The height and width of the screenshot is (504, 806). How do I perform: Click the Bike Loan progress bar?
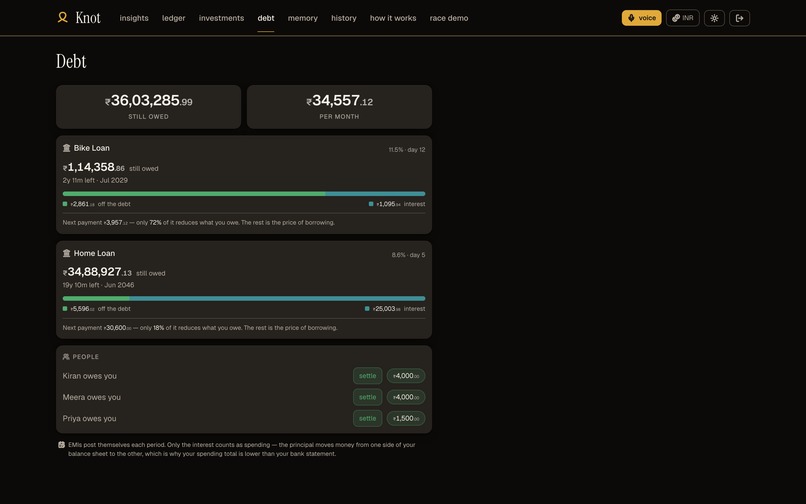click(244, 194)
